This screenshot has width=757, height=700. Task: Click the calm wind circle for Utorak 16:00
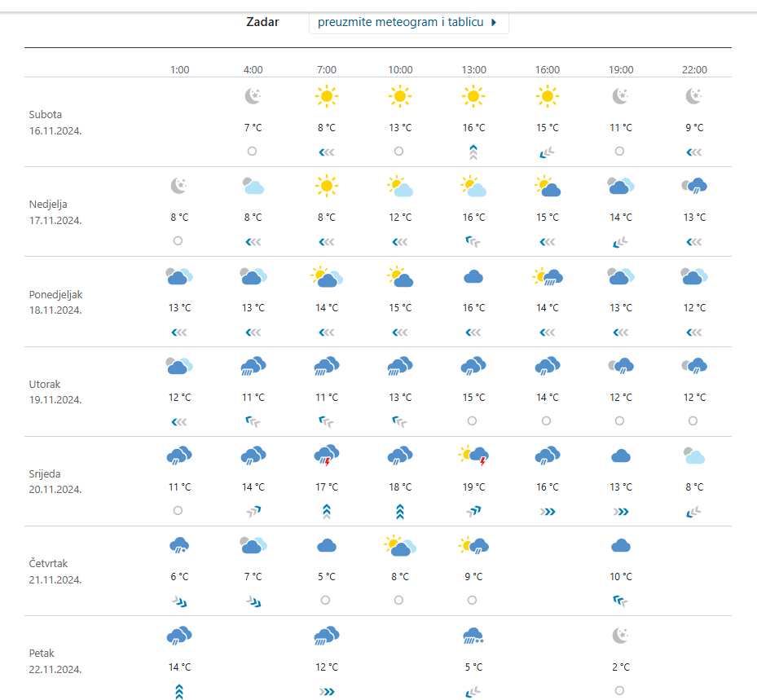547,420
